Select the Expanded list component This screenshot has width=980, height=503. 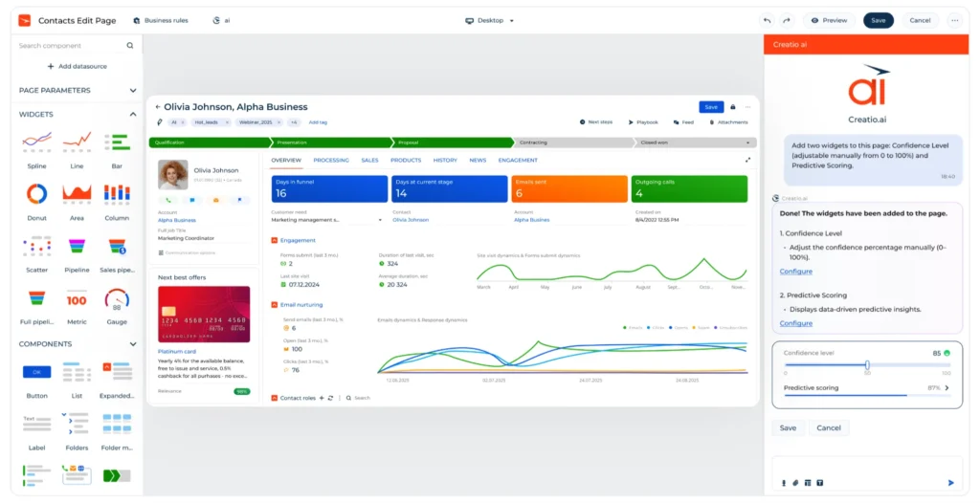[x=117, y=379]
